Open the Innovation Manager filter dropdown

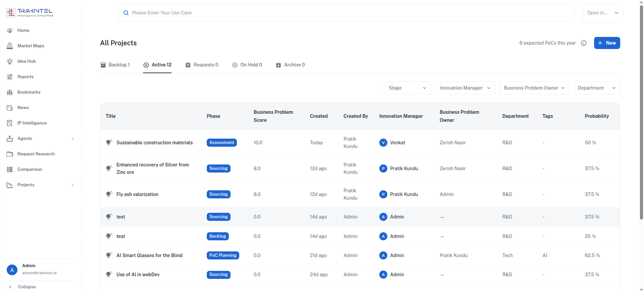[x=465, y=88]
